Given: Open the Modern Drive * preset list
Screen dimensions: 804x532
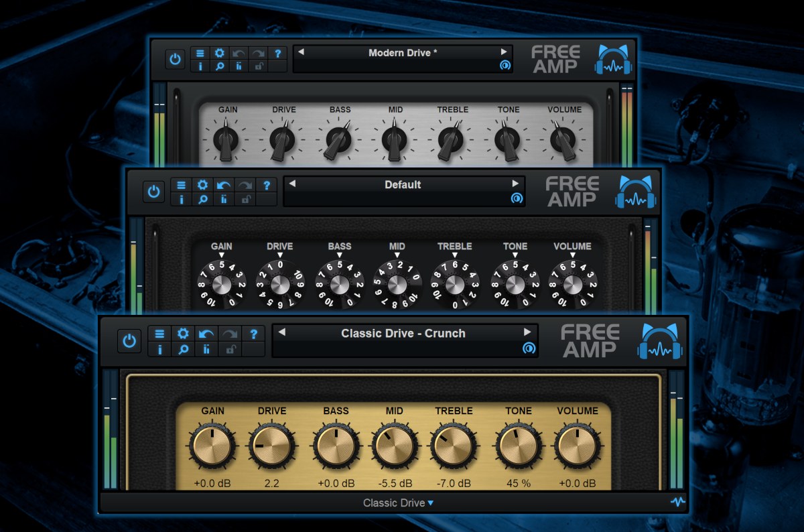Looking at the screenshot, I should [403, 52].
